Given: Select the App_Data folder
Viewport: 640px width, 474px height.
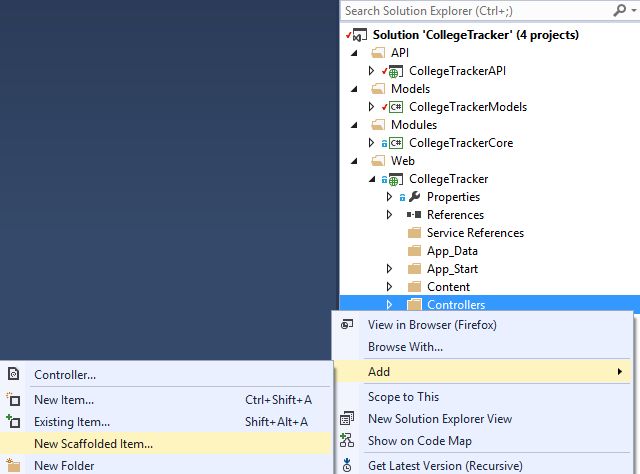Looking at the screenshot, I should pos(452,251).
